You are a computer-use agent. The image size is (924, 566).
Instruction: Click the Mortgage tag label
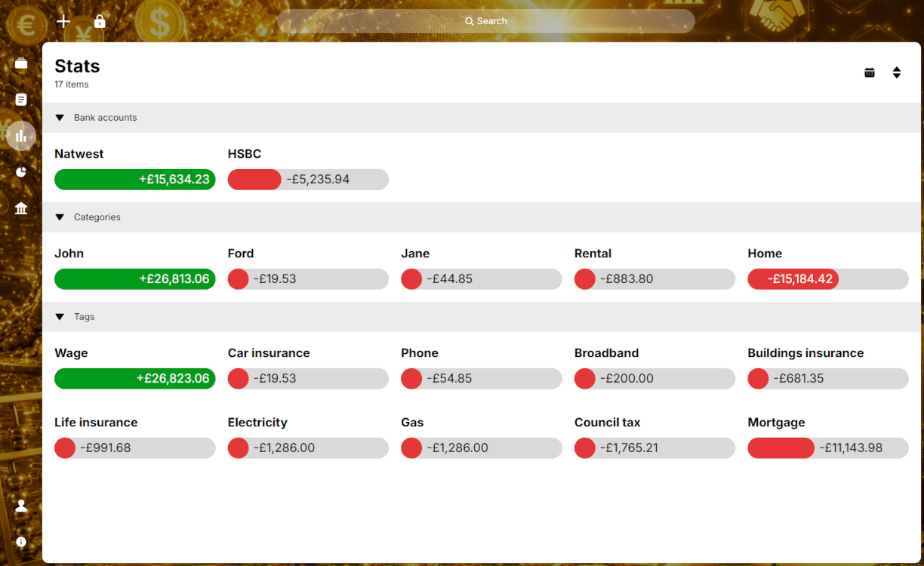point(776,423)
